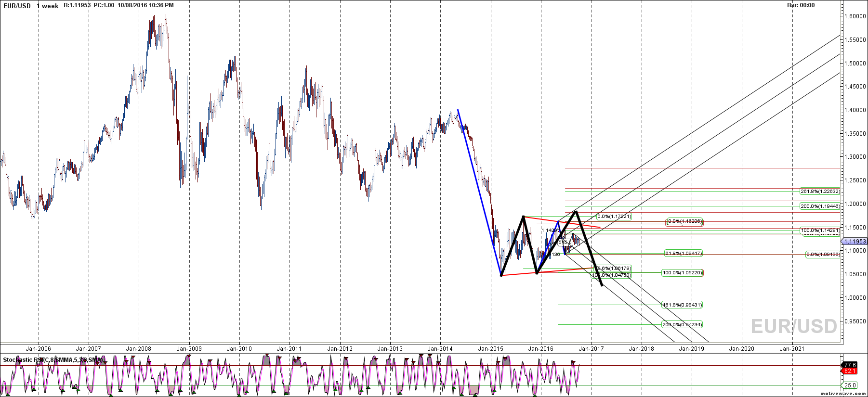The width and height of the screenshot is (868, 397).
Task: Click the 1.55000 price axis label
Action: click(856, 40)
